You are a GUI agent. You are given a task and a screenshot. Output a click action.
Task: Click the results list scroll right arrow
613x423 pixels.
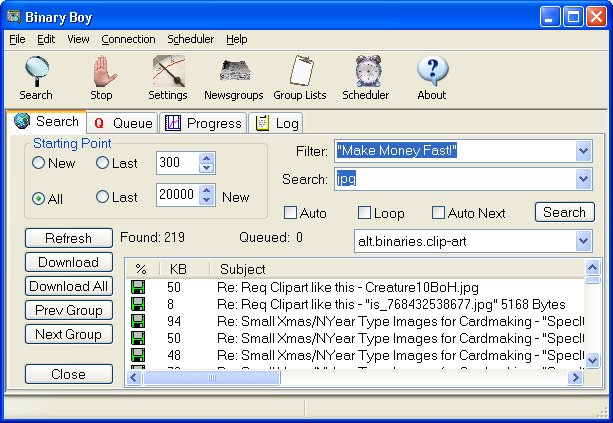click(x=575, y=377)
